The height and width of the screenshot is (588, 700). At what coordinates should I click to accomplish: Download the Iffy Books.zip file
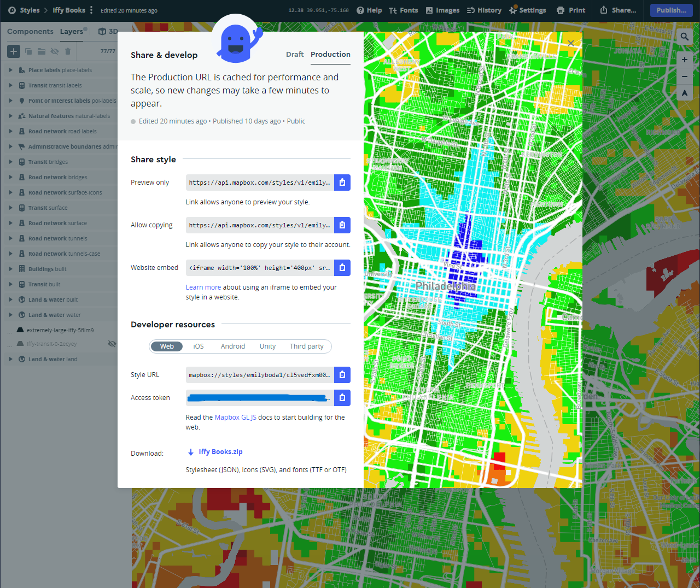click(220, 452)
